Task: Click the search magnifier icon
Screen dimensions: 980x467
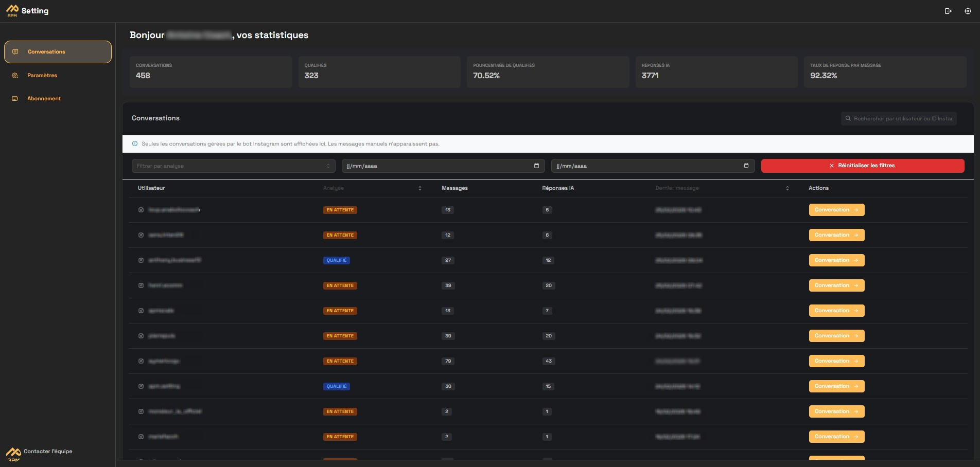Action: (x=848, y=118)
